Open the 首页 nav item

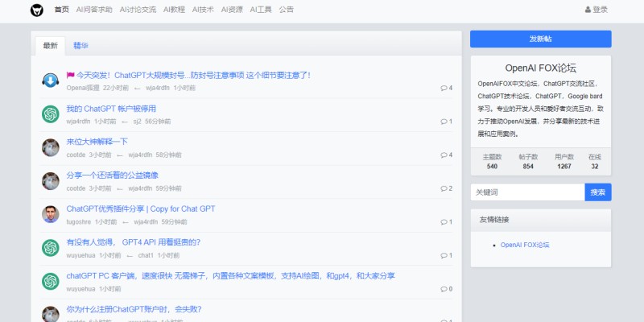(62, 10)
